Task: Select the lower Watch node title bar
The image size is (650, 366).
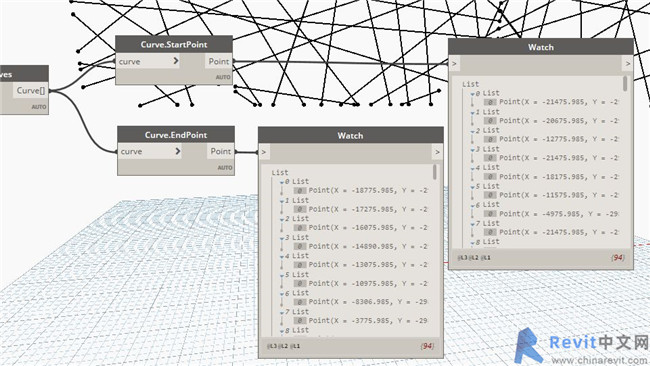Action: 351,136
